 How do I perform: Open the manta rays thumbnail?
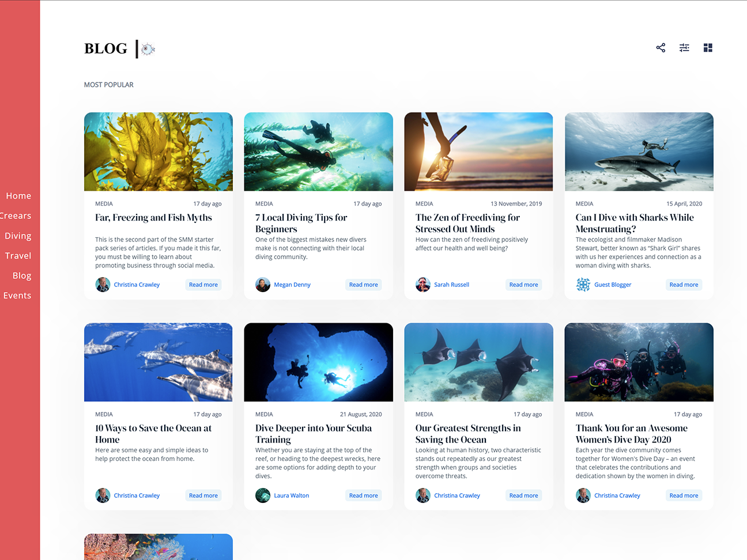pos(478,362)
